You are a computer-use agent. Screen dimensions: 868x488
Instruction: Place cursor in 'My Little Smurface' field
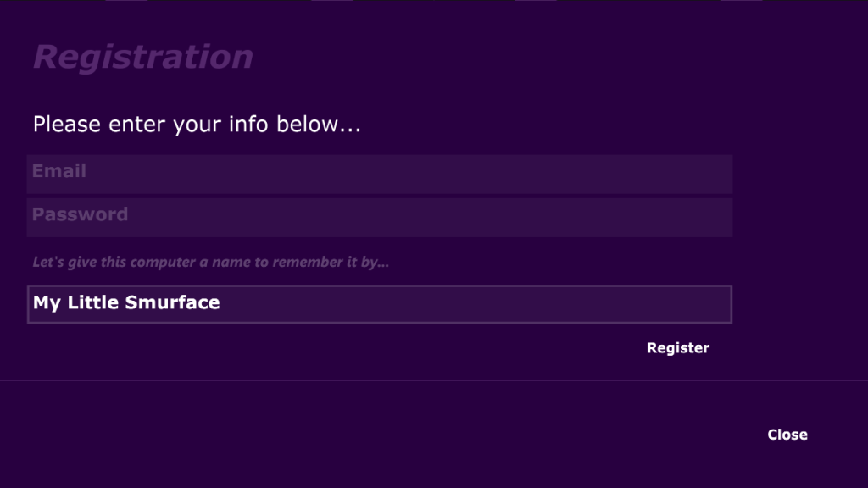380,304
